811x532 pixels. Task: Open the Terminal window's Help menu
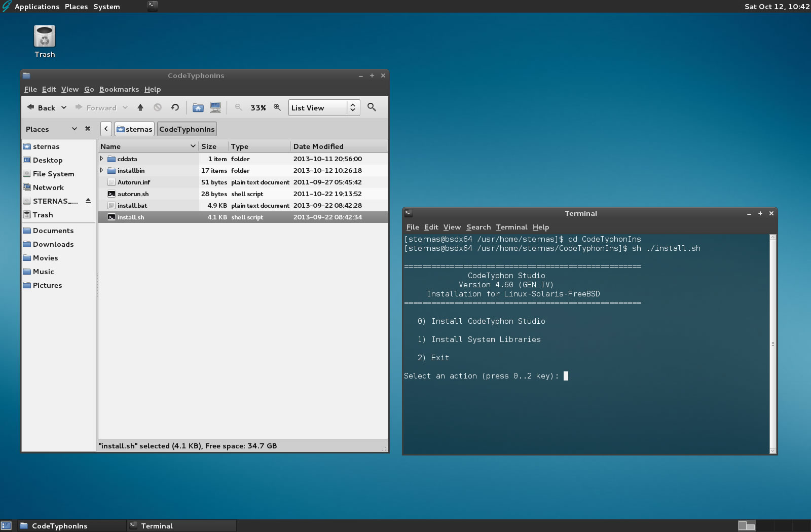(x=541, y=227)
